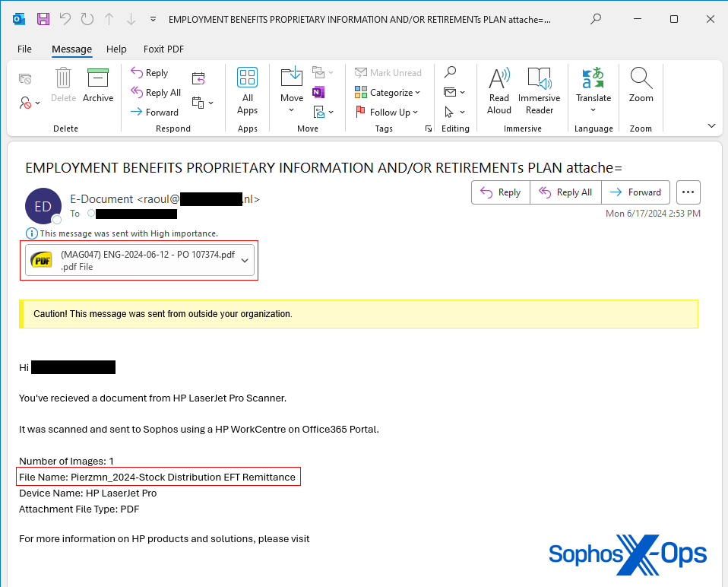Image resolution: width=728 pixels, height=587 pixels.
Task: Open the File menu
Action: coord(24,49)
